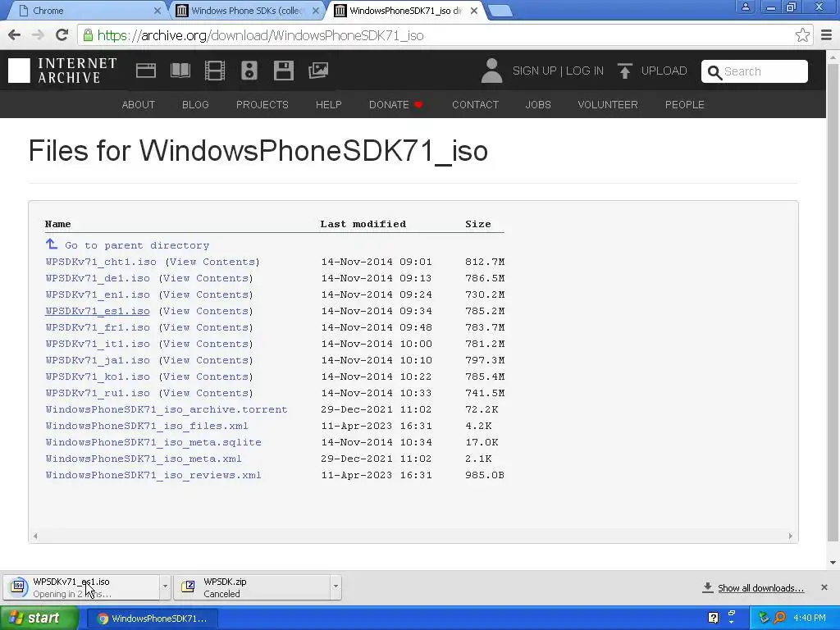Screen dimensions: 840x630
Task: Click the WPSDK.zip file icon in downloads bar
Action: [x=188, y=587]
